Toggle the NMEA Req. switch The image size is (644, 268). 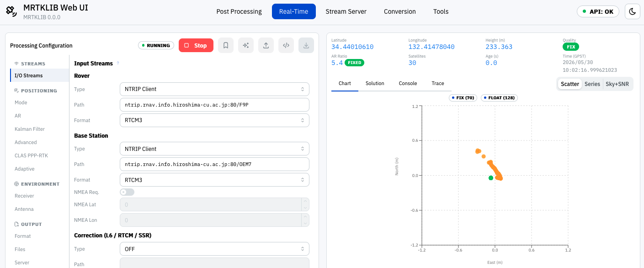127,192
